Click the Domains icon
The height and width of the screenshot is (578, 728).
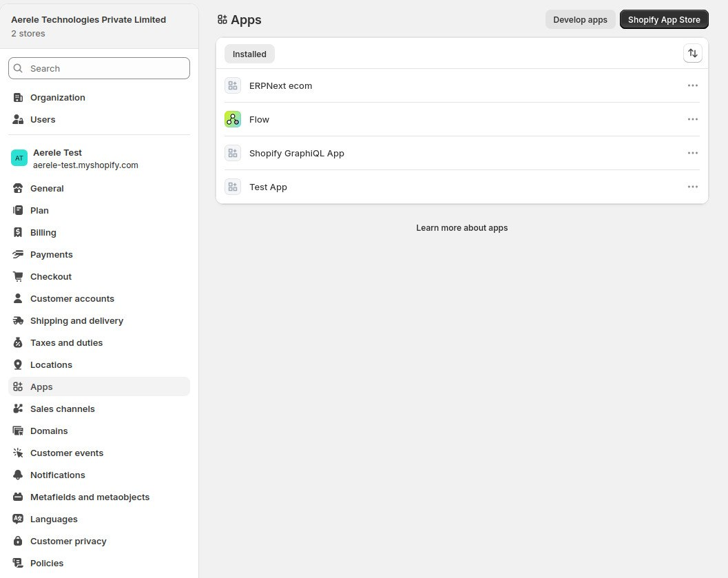coord(18,431)
